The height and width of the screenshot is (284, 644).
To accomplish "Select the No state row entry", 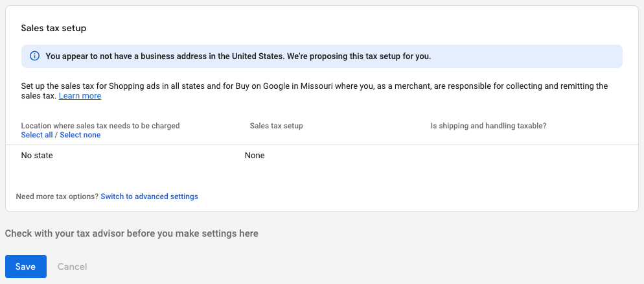I will (x=37, y=156).
